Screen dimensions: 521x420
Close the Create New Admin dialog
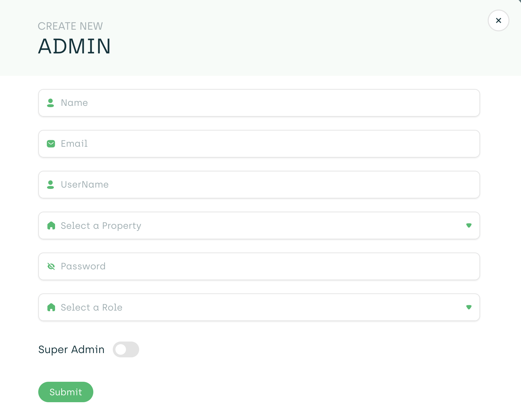coord(498,20)
